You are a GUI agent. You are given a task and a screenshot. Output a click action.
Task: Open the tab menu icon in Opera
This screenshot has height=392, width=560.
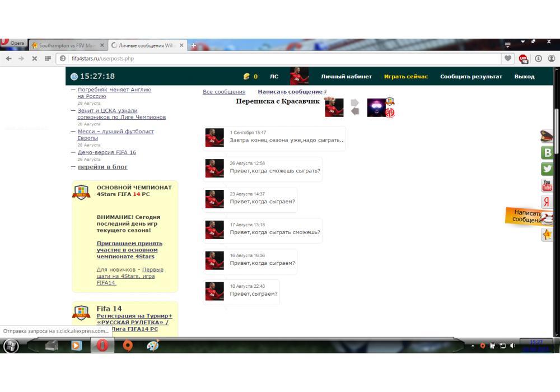tap(507, 45)
